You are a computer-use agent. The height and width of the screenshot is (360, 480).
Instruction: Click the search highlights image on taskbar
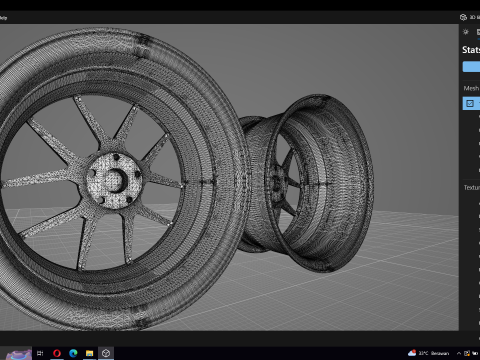pyautogui.click(x=19, y=354)
